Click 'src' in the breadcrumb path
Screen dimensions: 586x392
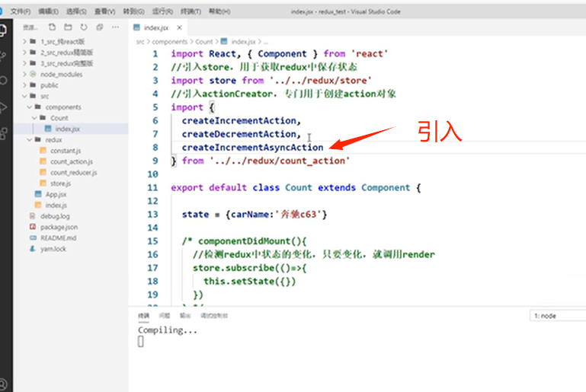[140, 41]
